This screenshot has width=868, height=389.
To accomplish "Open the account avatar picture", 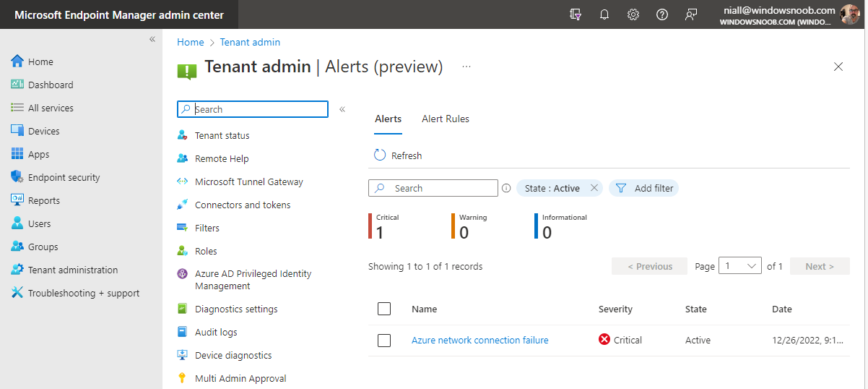I will click(850, 14).
